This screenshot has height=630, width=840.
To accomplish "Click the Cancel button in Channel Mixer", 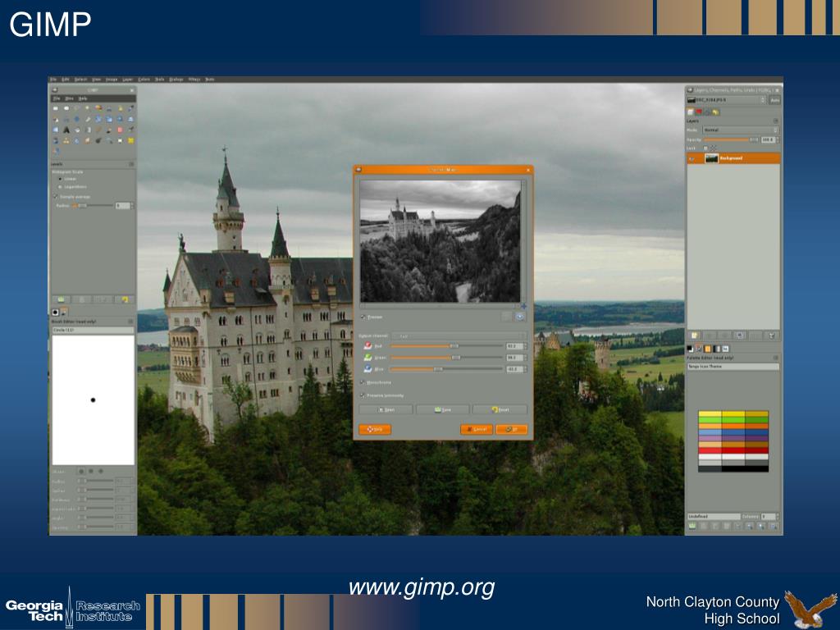I will (477, 429).
